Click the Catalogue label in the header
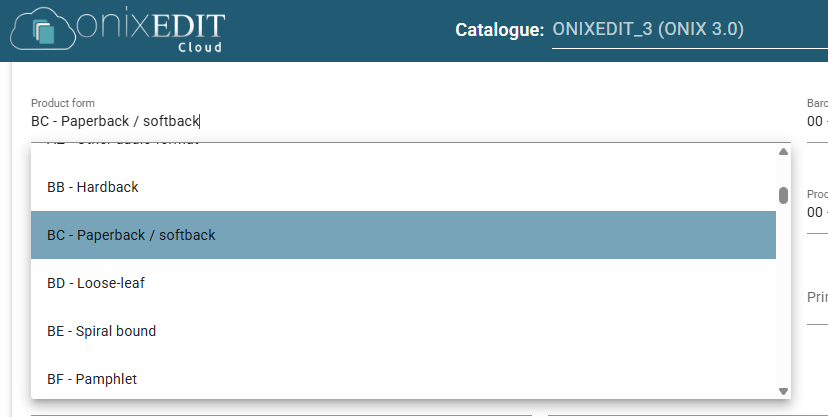 [499, 30]
